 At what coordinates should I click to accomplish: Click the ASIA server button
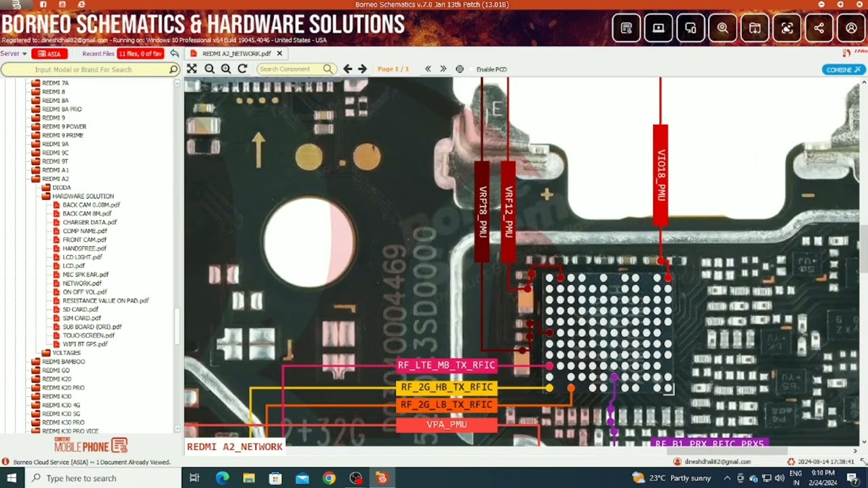[x=50, y=54]
